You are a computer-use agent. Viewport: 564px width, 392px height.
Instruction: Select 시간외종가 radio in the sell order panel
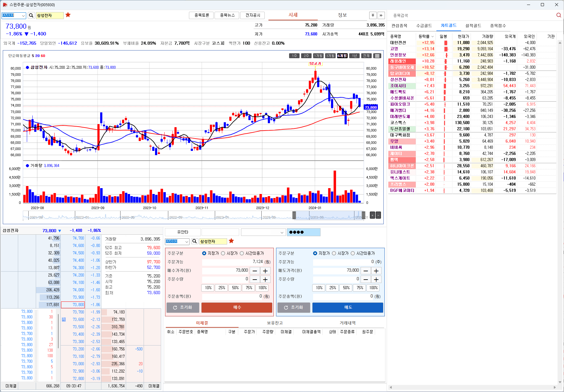pyautogui.click(x=353, y=253)
